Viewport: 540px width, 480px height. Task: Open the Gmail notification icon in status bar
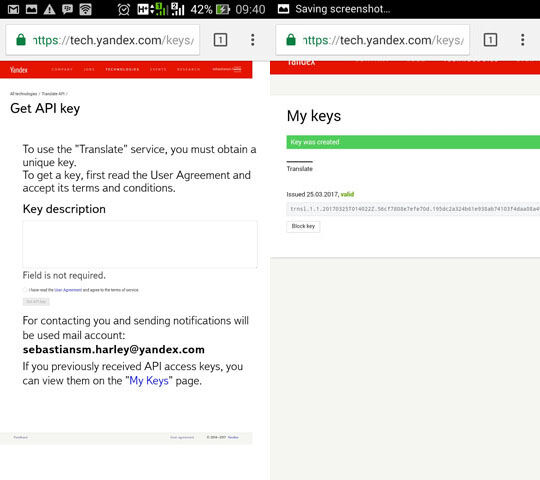(x=13, y=9)
